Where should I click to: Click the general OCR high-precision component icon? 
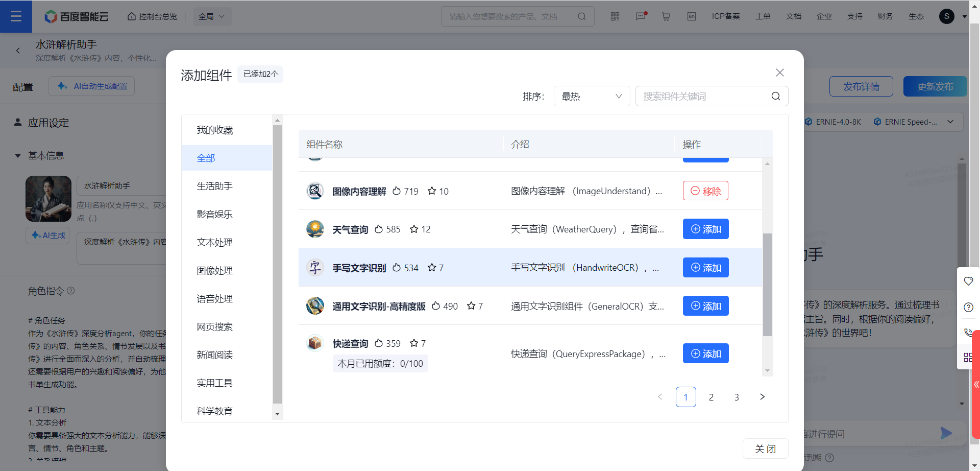[x=315, y=305]
